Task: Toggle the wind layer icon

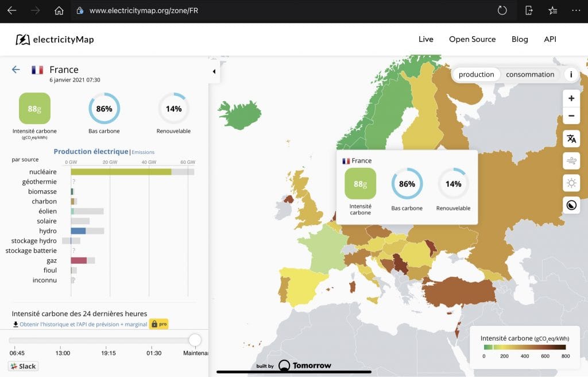Action: (x=571, y=161)
